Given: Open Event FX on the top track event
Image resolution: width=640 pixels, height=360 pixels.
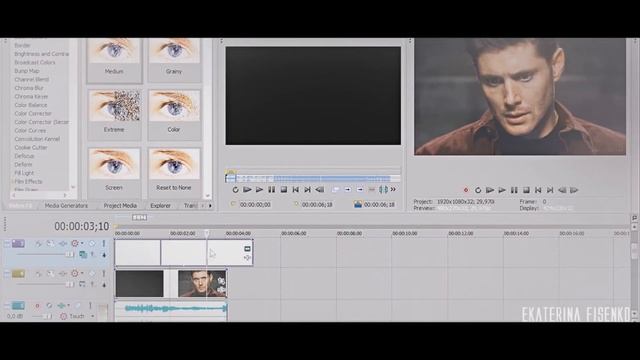Looking at the screenshot, I should [247, 258].
